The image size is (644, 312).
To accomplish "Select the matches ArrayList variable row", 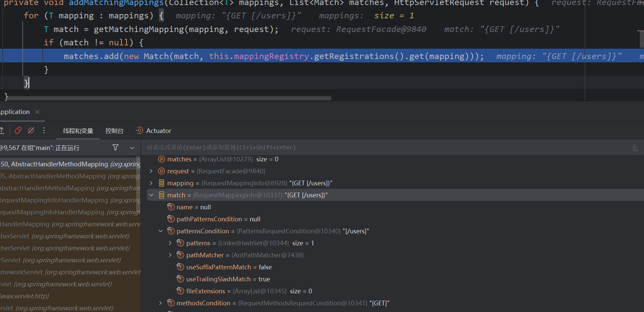I will tap(395, 159).
